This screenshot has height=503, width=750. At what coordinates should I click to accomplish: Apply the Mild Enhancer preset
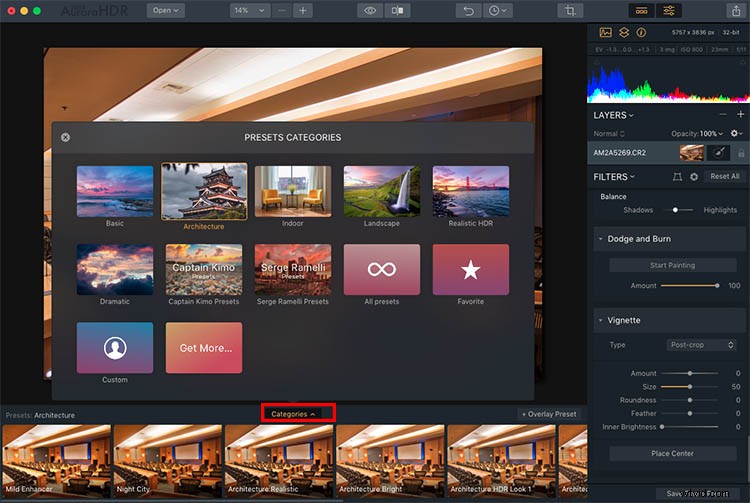click(56, 461)
